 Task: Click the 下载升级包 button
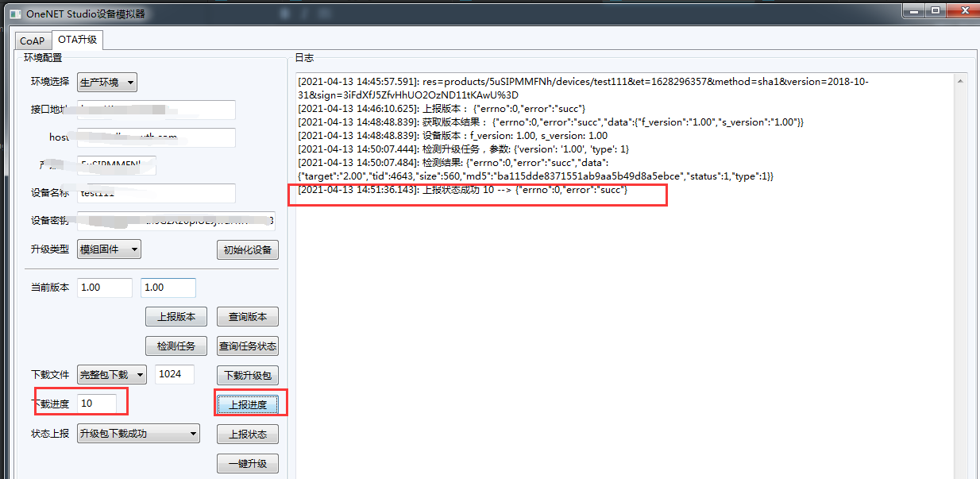pyautogui.click(x=248, y=375)
